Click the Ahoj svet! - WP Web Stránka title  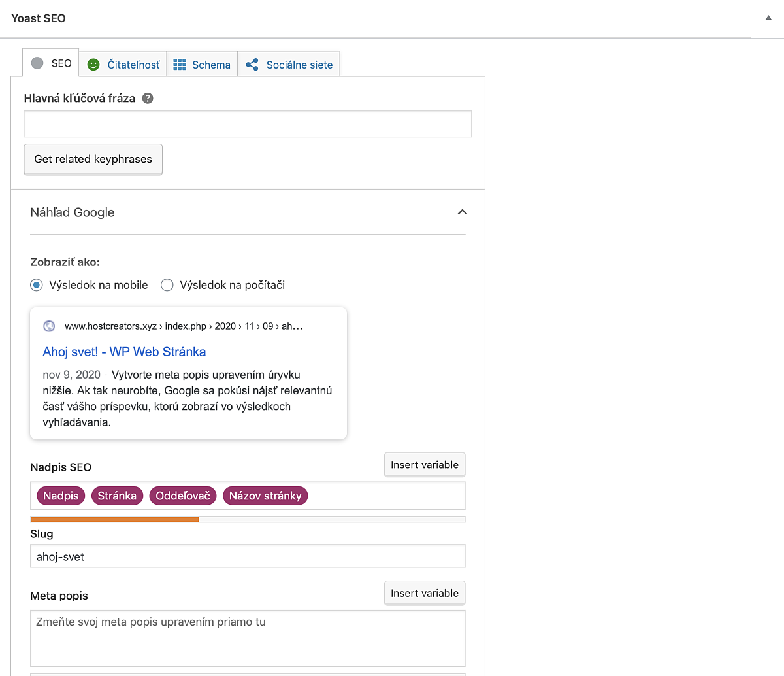124,352
